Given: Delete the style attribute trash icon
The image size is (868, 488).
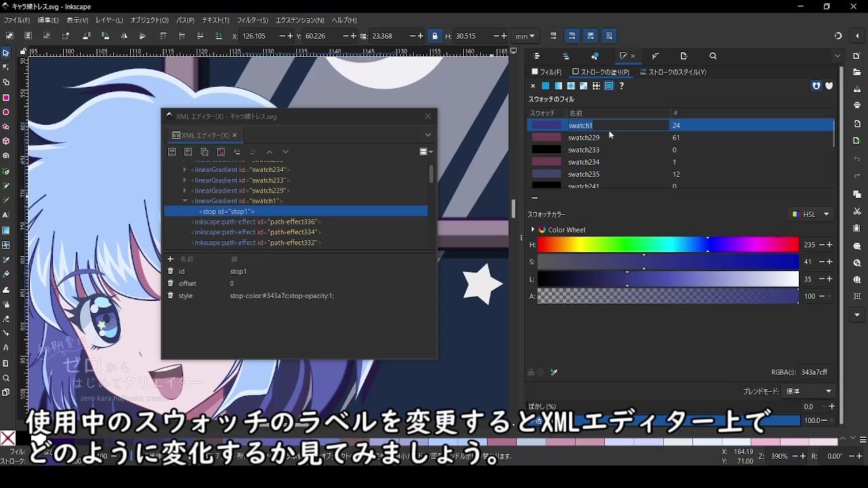Looking at the screenshot, I should tap(171, 296).
